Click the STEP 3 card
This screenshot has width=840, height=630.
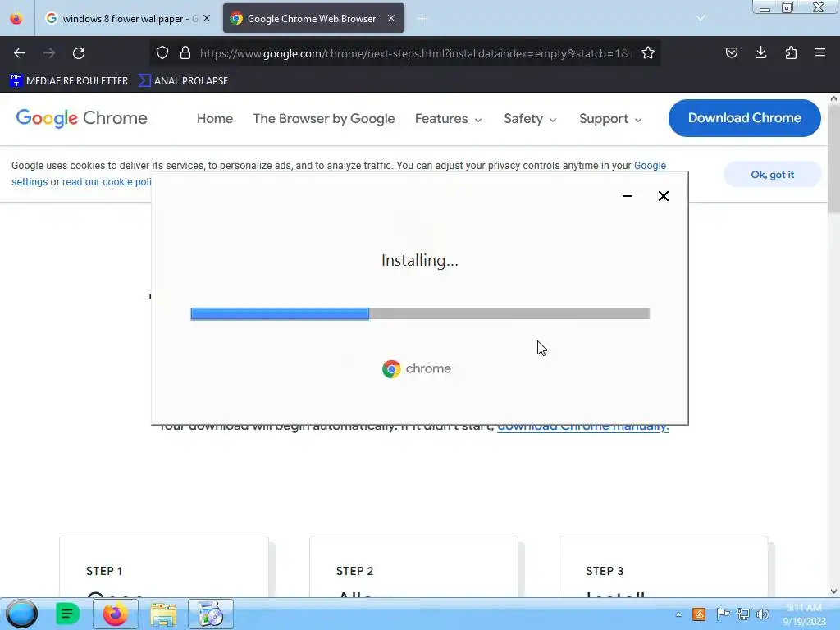pos(663,567)
